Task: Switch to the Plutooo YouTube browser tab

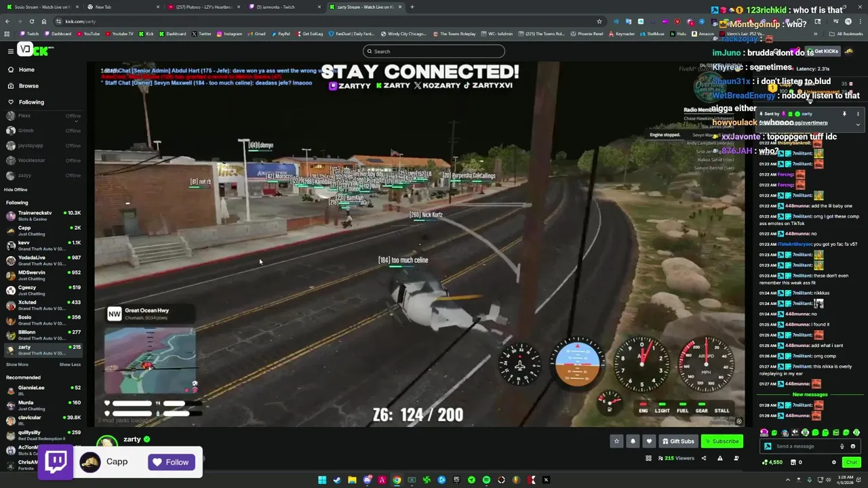Action: 205,7
